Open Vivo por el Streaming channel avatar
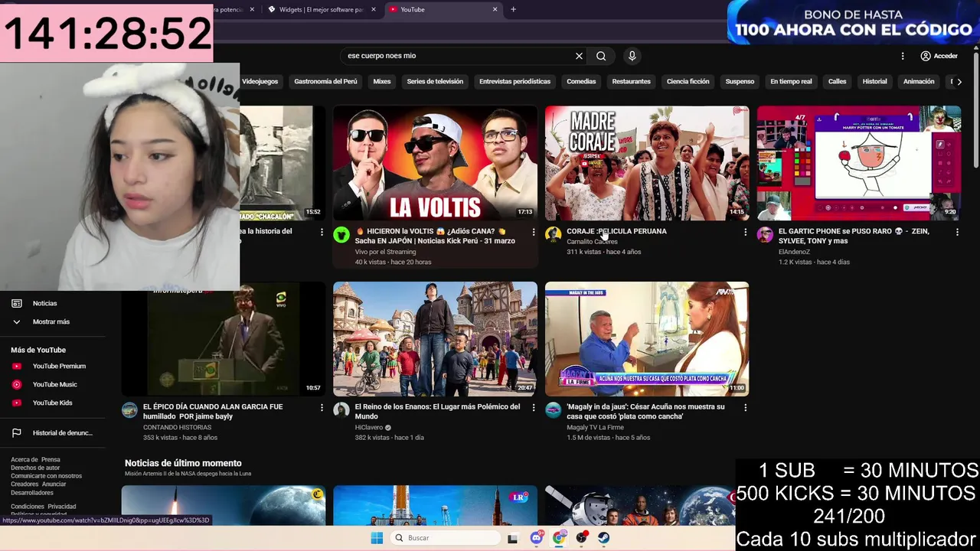 (341, 235)
